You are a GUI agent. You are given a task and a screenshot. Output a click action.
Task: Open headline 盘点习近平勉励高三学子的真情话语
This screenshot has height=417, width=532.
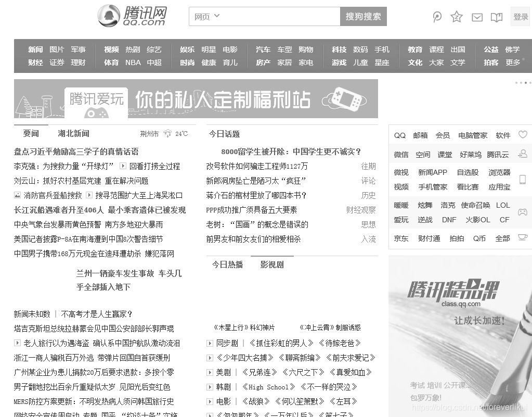[76, 151]
